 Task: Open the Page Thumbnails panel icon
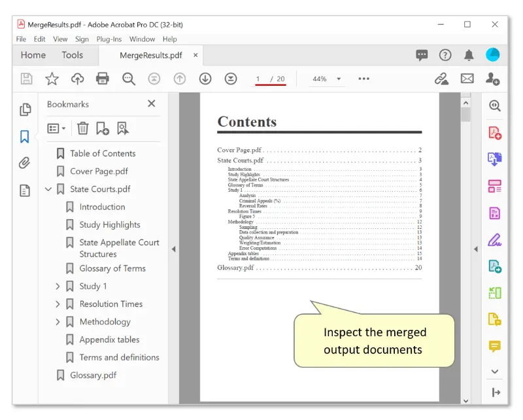pyautogui.click(x=25, y=110)
